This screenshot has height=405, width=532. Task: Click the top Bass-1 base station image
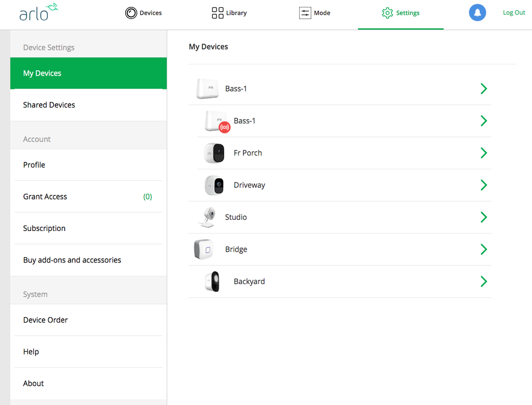coord(207,88)
